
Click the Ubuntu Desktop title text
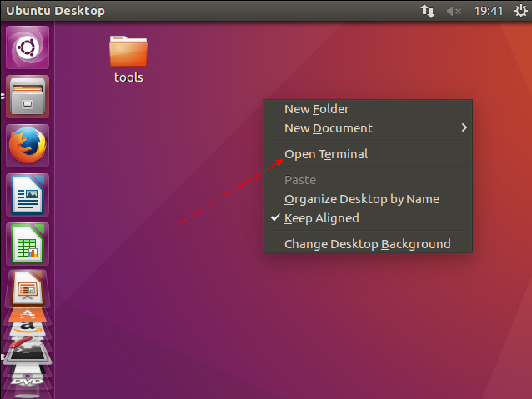[56, 11]
